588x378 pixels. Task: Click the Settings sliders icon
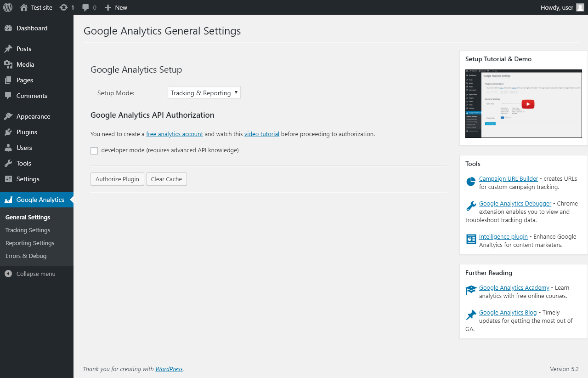pos(8,179)
